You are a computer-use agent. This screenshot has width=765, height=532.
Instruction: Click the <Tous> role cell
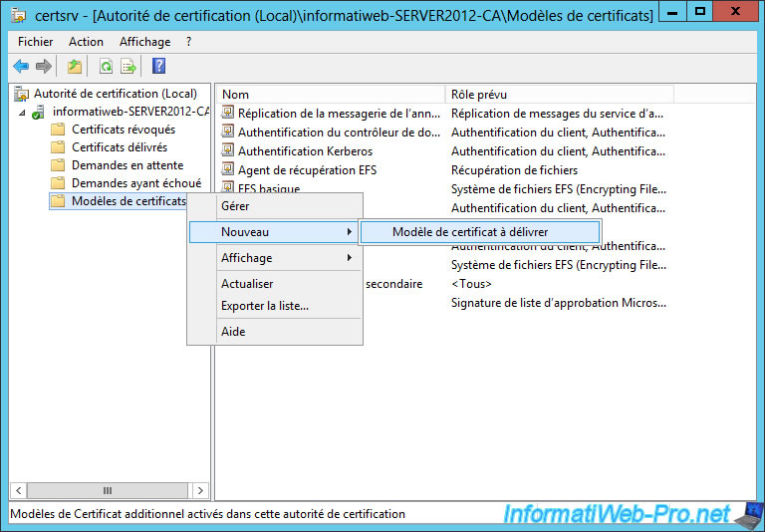(471, 284)
